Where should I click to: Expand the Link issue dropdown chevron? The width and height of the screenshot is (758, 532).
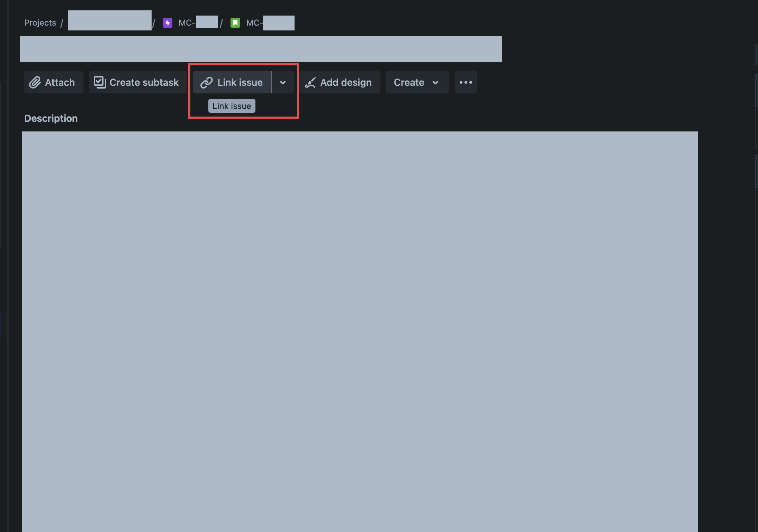click(283, 82)
